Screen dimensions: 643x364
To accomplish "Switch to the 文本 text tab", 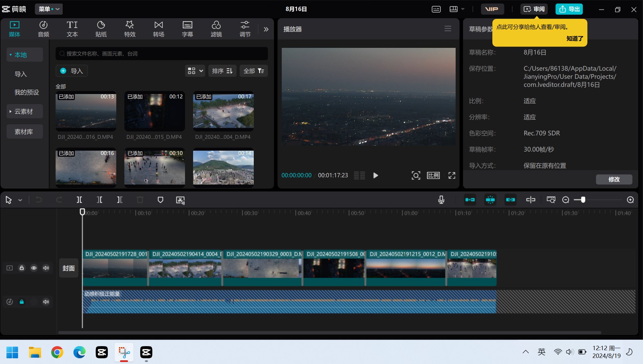I will (72, 29).
